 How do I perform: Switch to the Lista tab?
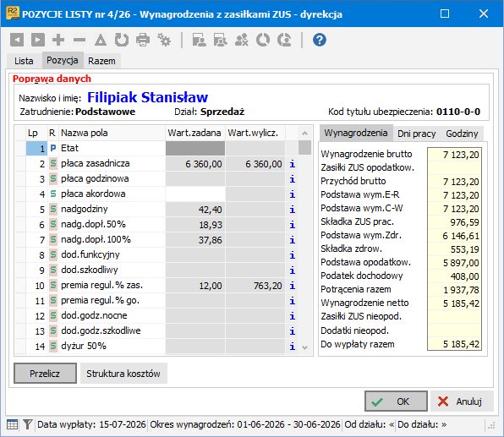[24, 61]
